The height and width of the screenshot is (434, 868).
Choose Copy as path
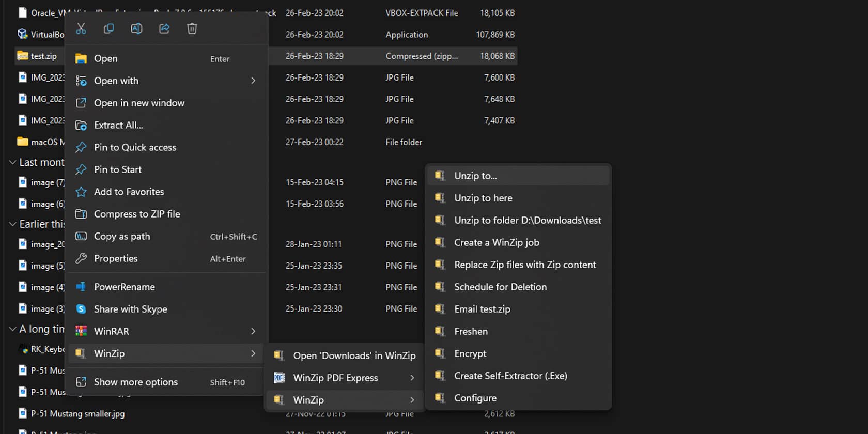[166, 236]
